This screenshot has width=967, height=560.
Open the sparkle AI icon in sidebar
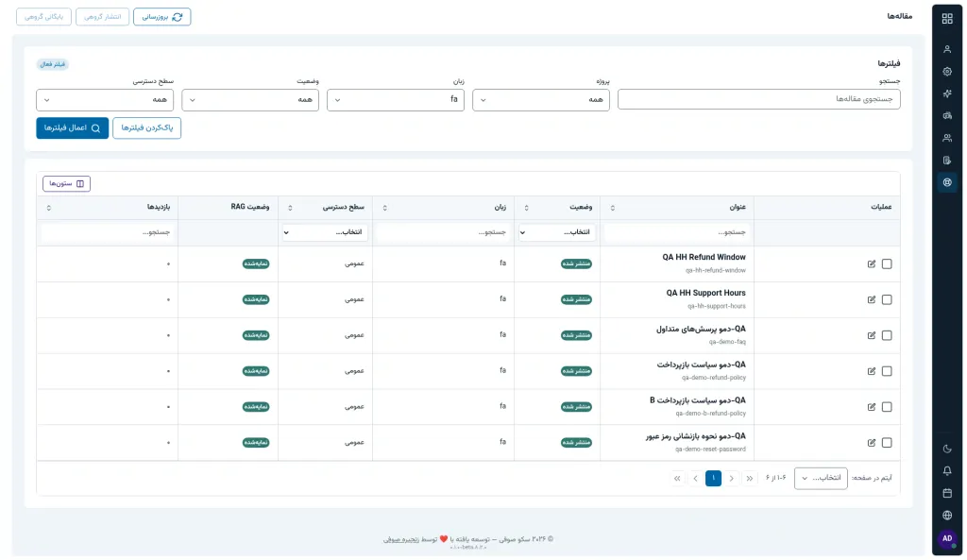pyautogui.click(x=946, y=93)
